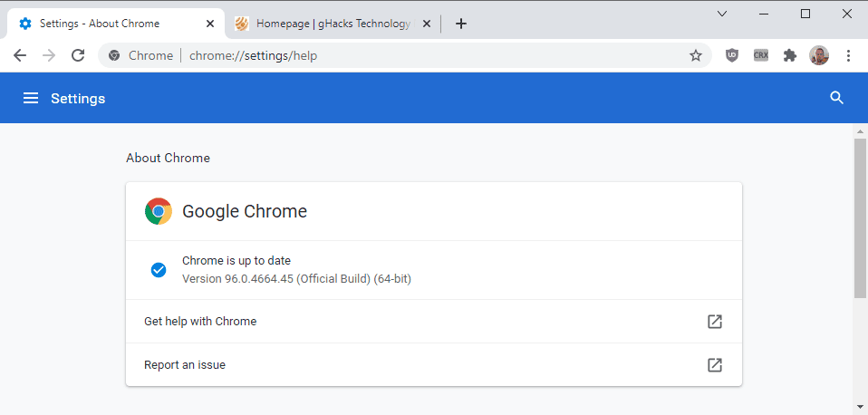Click the forward navigation arrow
This screenshot has width=868, height=415.
tap(49, 55)
